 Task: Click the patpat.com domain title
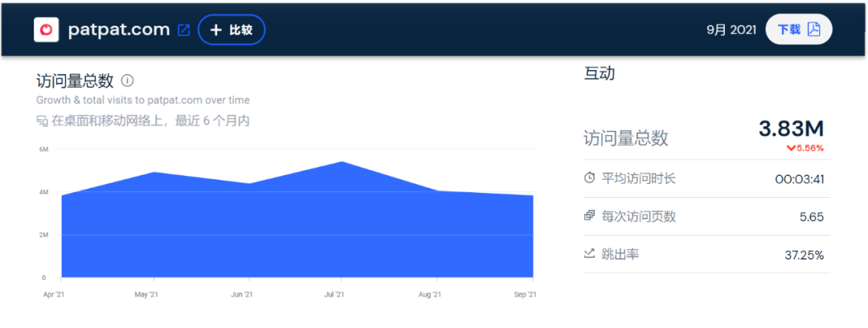(119, 30)
